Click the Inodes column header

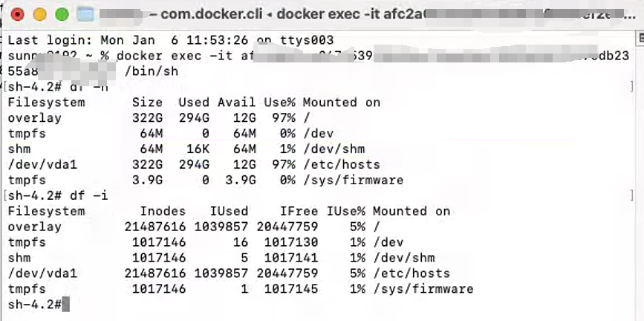click(x=163, y=211)
